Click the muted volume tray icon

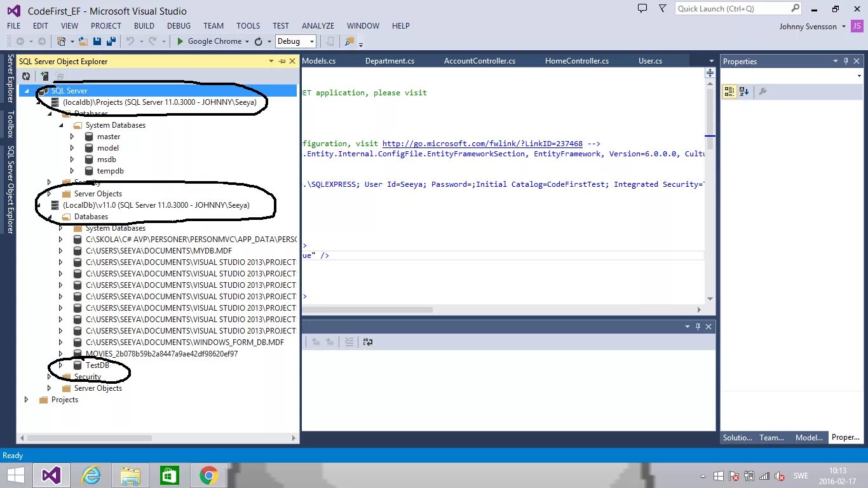(x=780, y=476)
